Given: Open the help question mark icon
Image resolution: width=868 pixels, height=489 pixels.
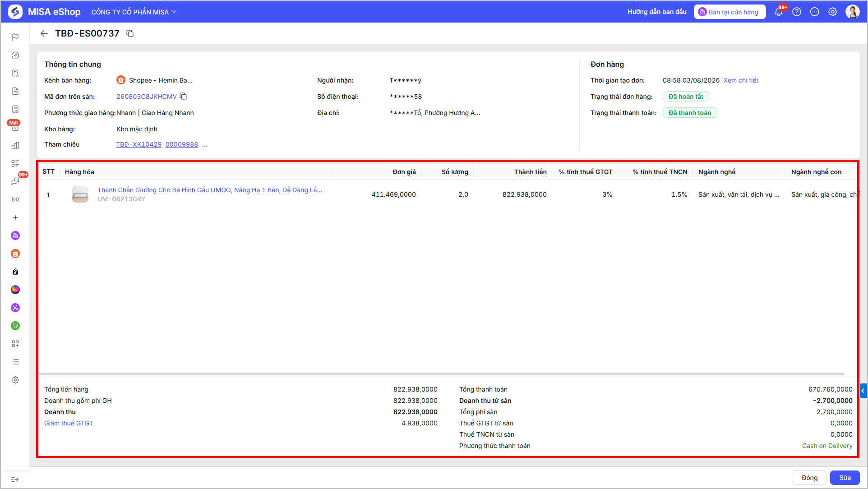Looking at the screenshot, I should click(797, 12).
